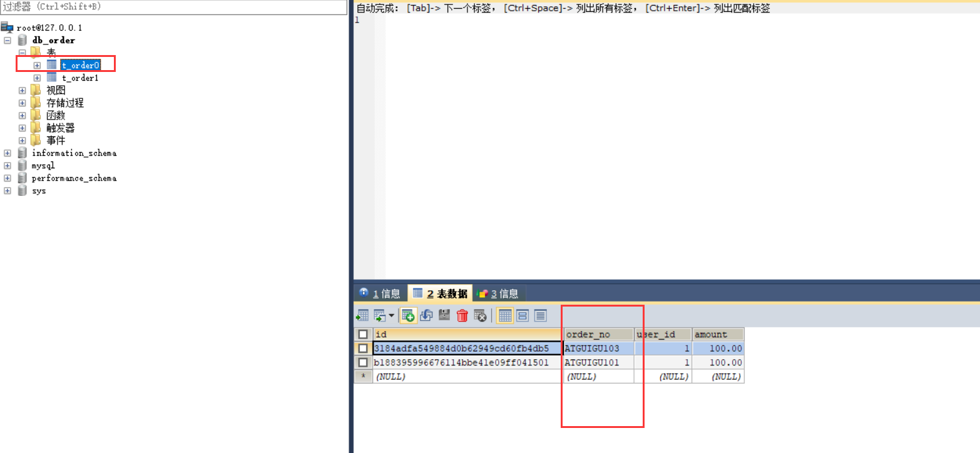
Task: Expand the information_schema database
Action: [x=8, y=153]
